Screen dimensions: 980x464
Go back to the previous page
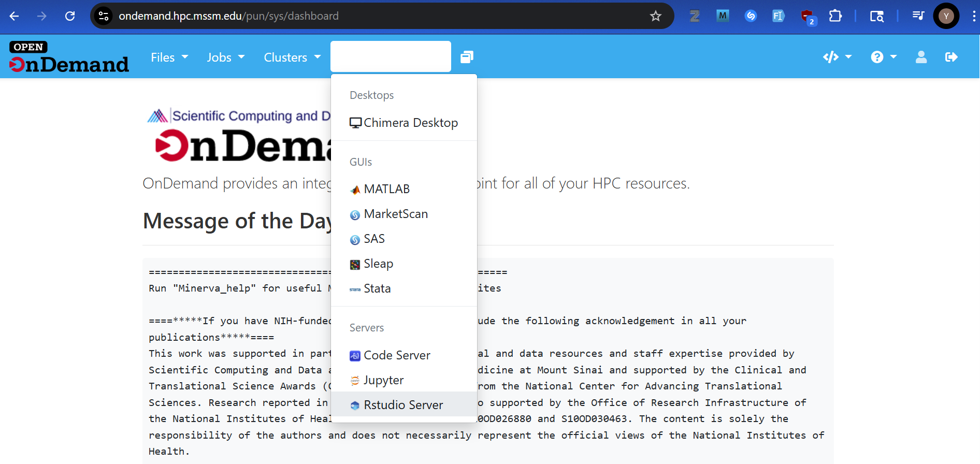click(x=14, y=16)
